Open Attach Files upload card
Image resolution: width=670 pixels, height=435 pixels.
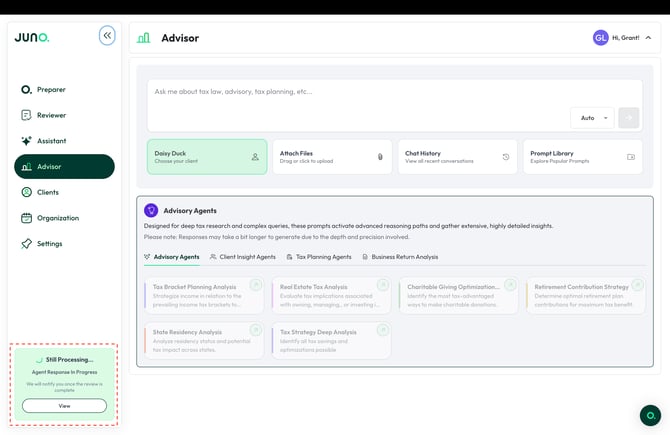pyautogui.click(x=332, y=157)
